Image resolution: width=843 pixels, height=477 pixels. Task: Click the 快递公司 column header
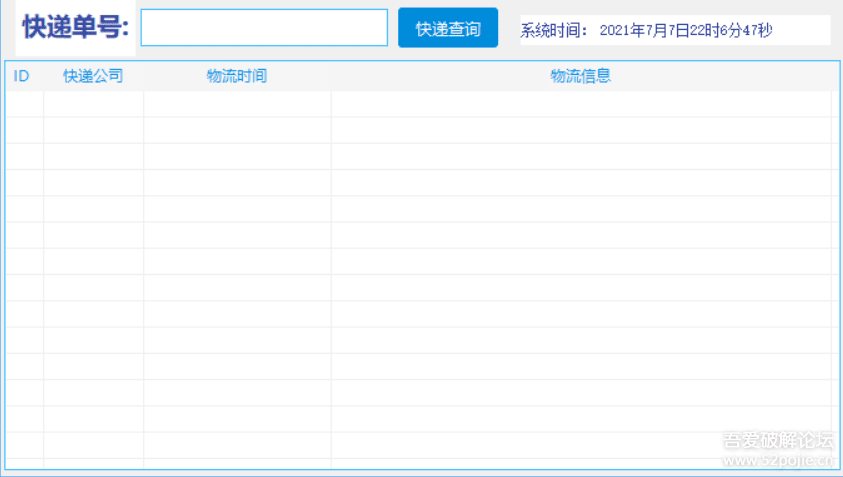tap(93, 76)
